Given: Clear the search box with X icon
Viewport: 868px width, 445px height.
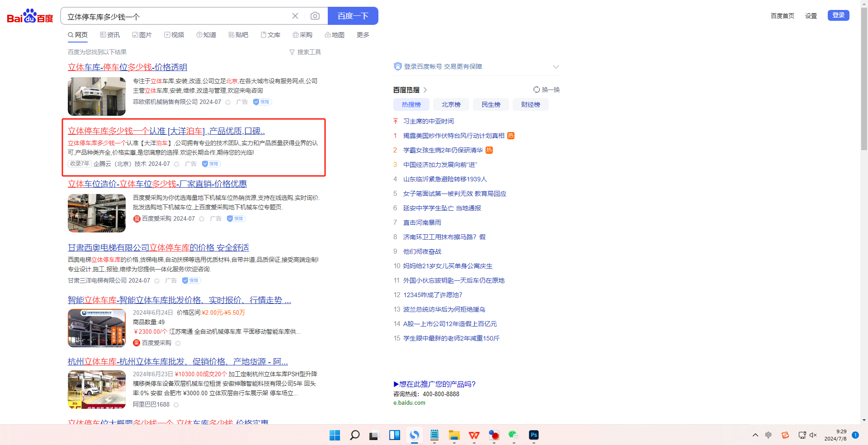Looking at the screenshot, I should [295, 16].
